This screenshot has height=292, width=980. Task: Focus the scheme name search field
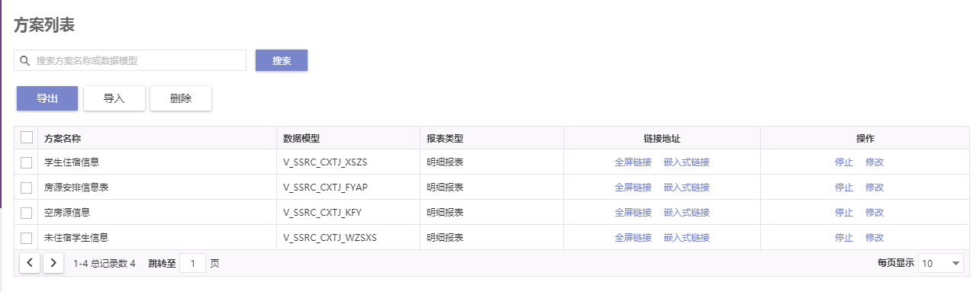[x=131, y=60]
